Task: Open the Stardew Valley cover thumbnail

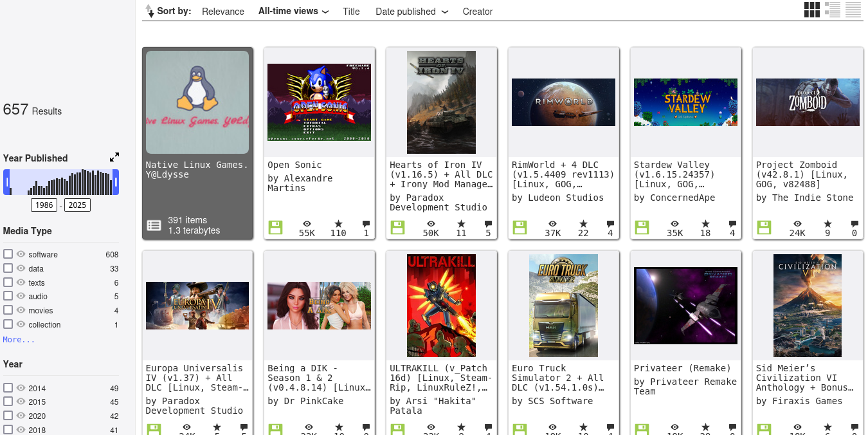Action: pyautogui.click(x=685, y=102)
